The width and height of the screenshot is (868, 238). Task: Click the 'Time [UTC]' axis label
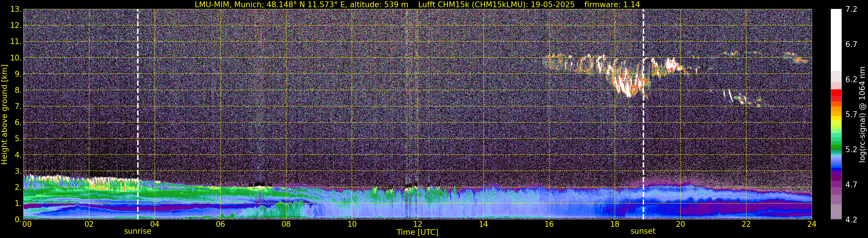(417, 232)
